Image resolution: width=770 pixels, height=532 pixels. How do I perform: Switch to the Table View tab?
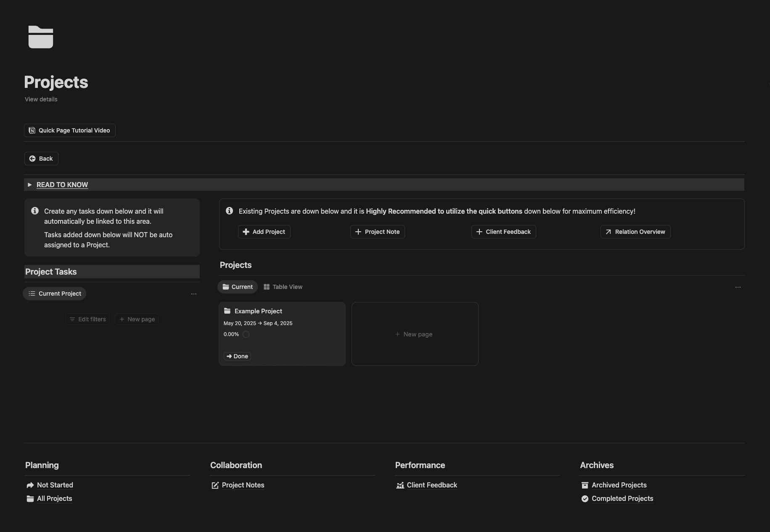[283, 287]
